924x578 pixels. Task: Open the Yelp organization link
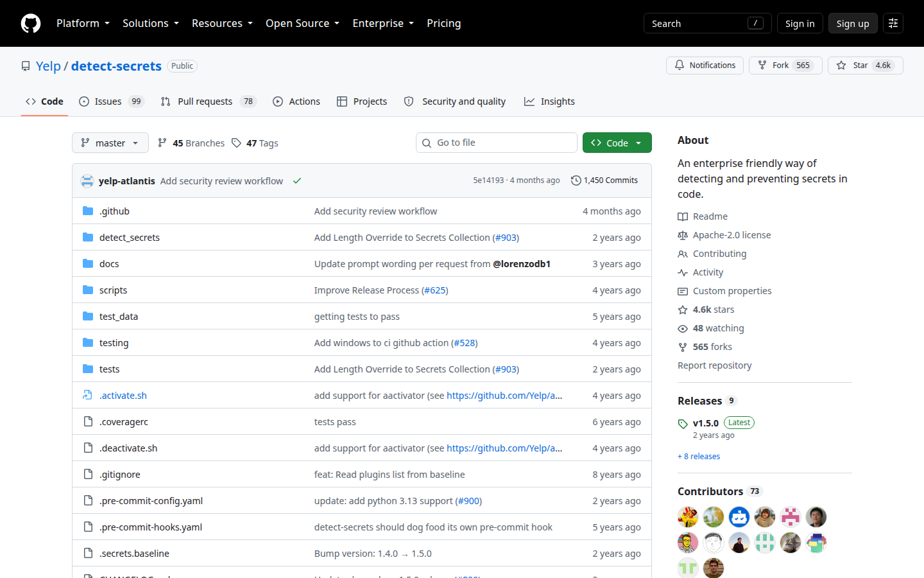48,66
